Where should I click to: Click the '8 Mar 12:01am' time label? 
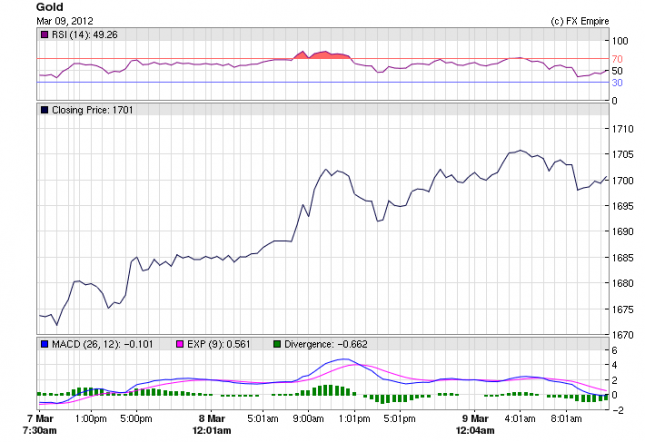pyautogui.click(x=211, y=425)
